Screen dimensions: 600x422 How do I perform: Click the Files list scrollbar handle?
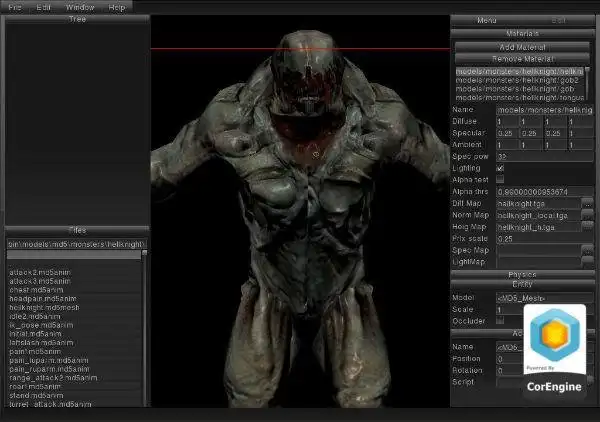coord(145,253)
